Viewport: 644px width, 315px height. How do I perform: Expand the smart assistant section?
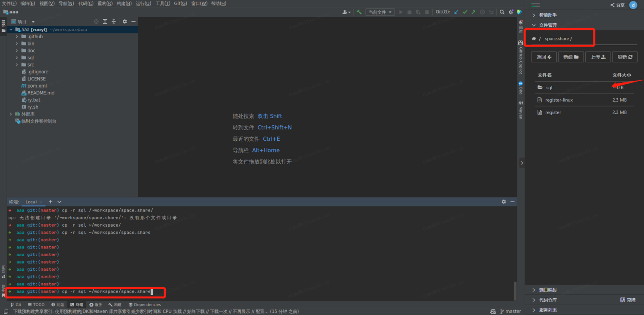534,15
